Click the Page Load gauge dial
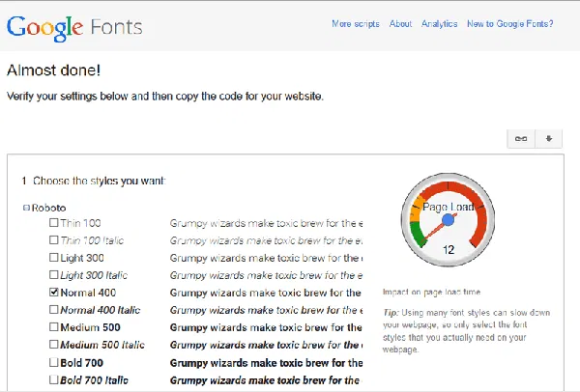The height and width of the screenshot is (392, 580). pos(448,223)
